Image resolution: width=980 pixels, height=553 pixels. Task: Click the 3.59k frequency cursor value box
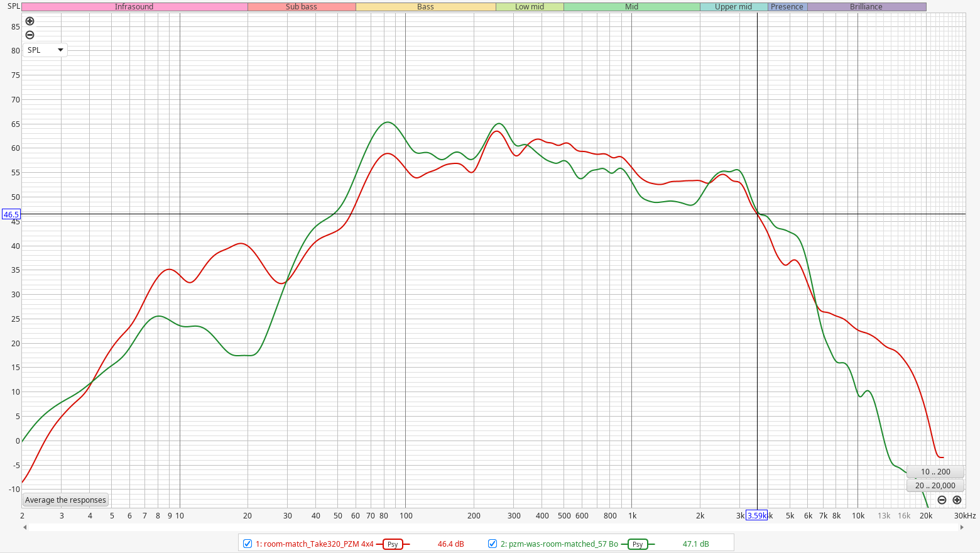[756, 516]
